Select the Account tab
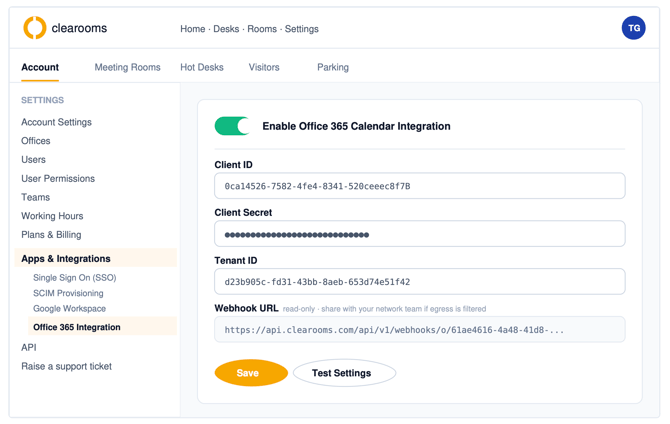This screenshot has height=424, width=670. [x=40, y=67]
